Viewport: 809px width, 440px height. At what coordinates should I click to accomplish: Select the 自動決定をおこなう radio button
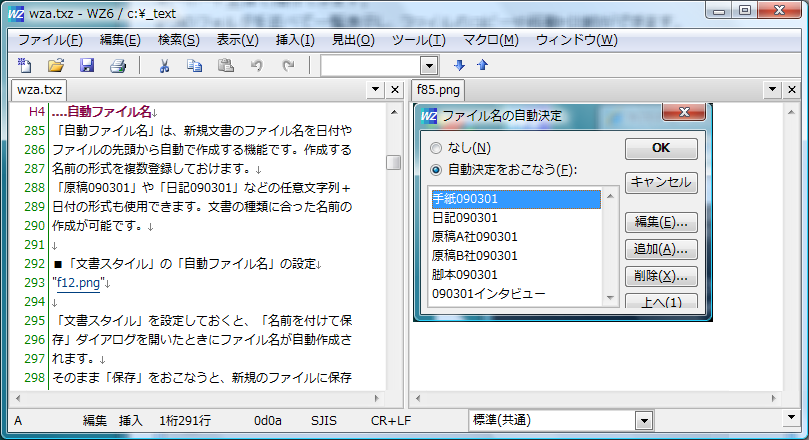click(435, 169)
